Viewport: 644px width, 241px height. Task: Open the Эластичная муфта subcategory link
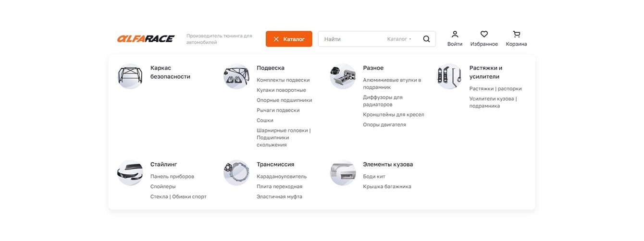point(279,197)
